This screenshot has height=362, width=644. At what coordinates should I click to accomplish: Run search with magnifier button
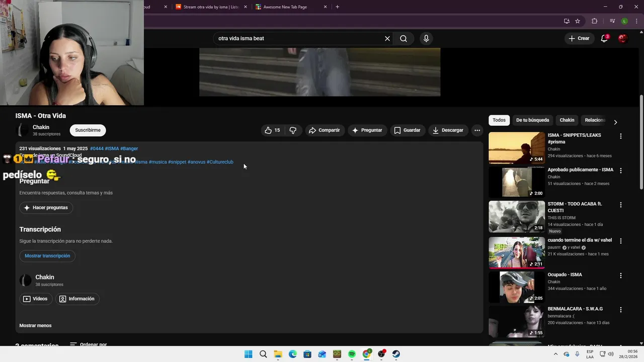coord(404,38)
